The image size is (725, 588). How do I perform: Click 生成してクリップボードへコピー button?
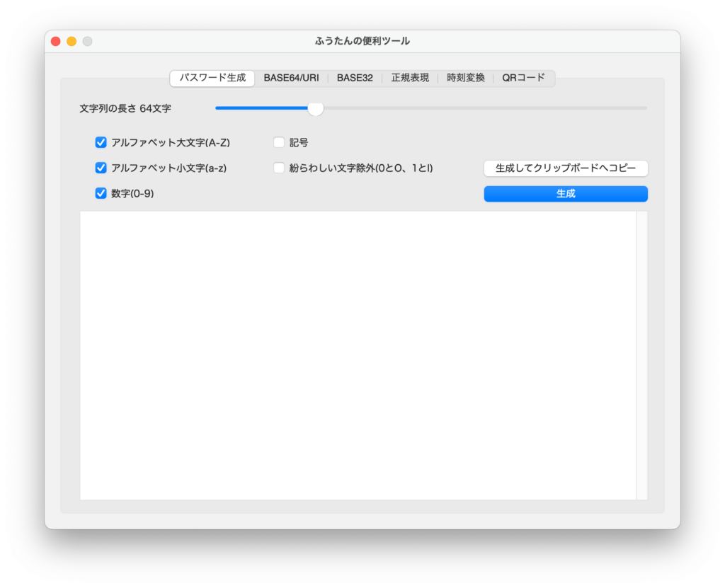tap(565, 168)
